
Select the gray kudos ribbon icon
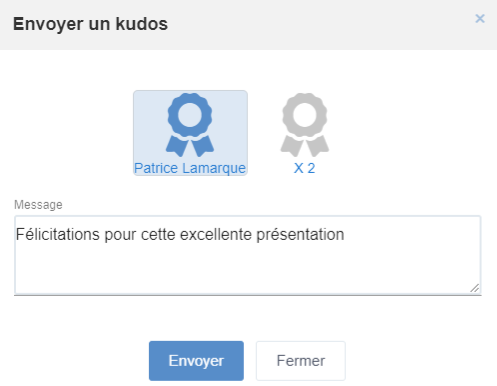click(x=305, y=125)
